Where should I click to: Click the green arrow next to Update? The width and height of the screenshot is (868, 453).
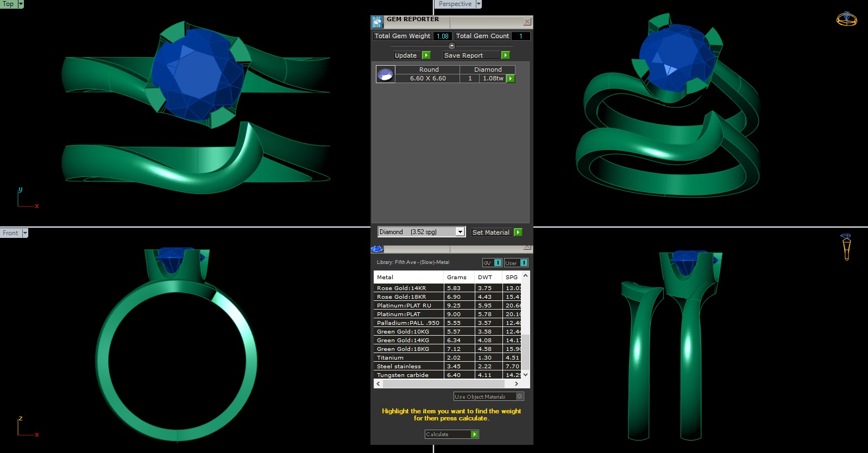[426, 55]
